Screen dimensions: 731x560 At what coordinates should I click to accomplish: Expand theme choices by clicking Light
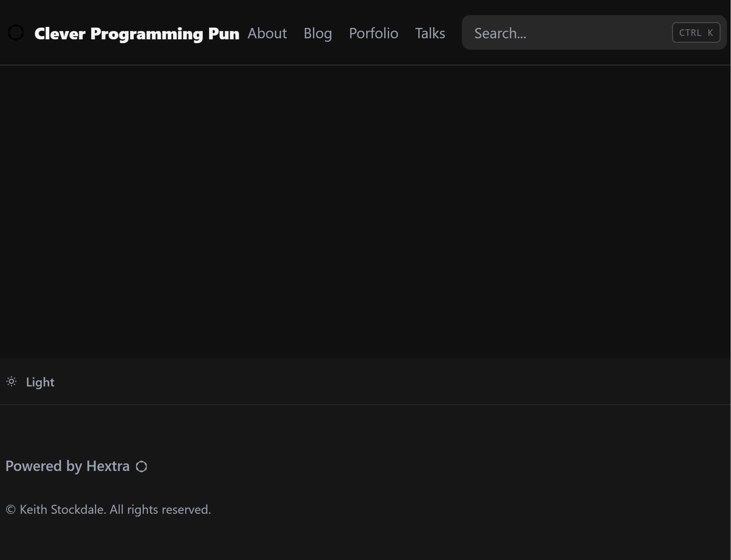[x=40, y=382]
